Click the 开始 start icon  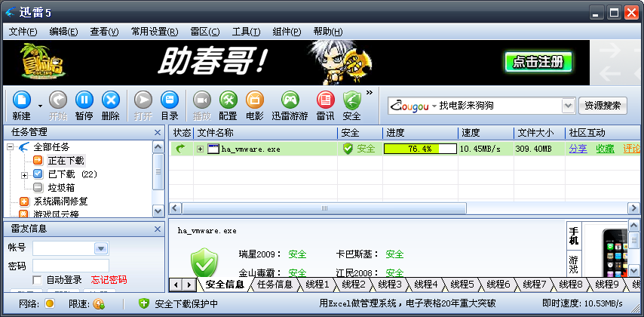(58, 100)
